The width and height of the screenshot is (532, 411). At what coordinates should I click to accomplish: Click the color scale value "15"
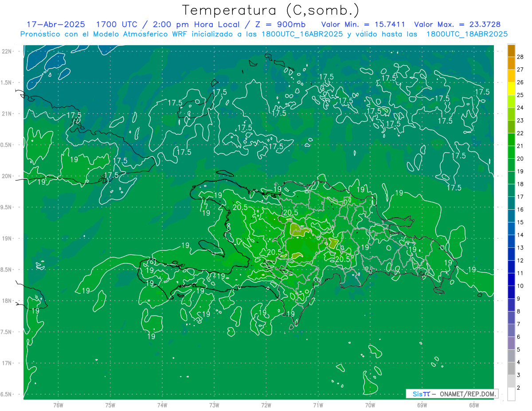tap(520, 222)
